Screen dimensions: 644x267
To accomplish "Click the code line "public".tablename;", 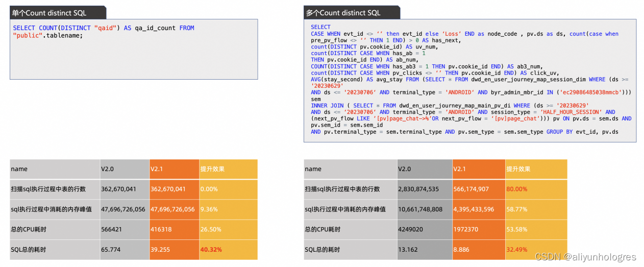I will coord(47,36).
